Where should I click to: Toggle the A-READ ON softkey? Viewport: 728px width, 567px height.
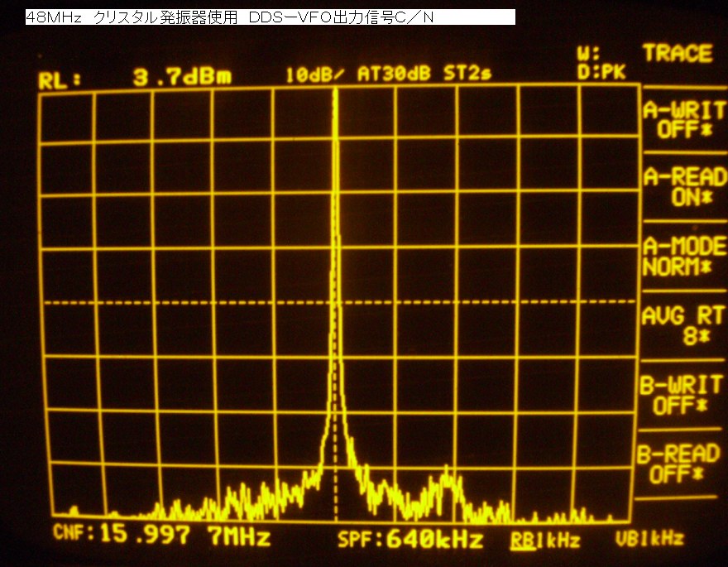pyautogui.click(x=685, y=187)
